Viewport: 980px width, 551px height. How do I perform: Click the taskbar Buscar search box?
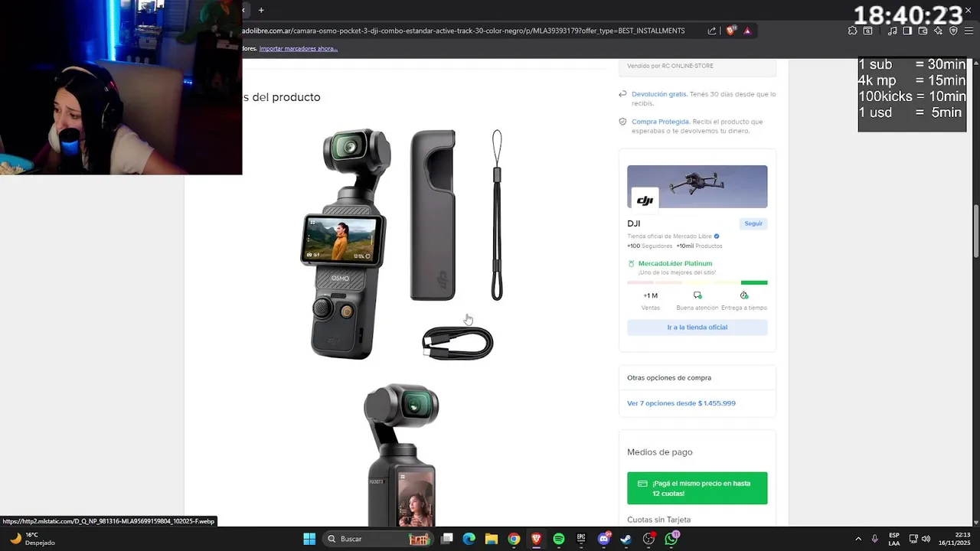pyautogui.click(x=380, y=539)
